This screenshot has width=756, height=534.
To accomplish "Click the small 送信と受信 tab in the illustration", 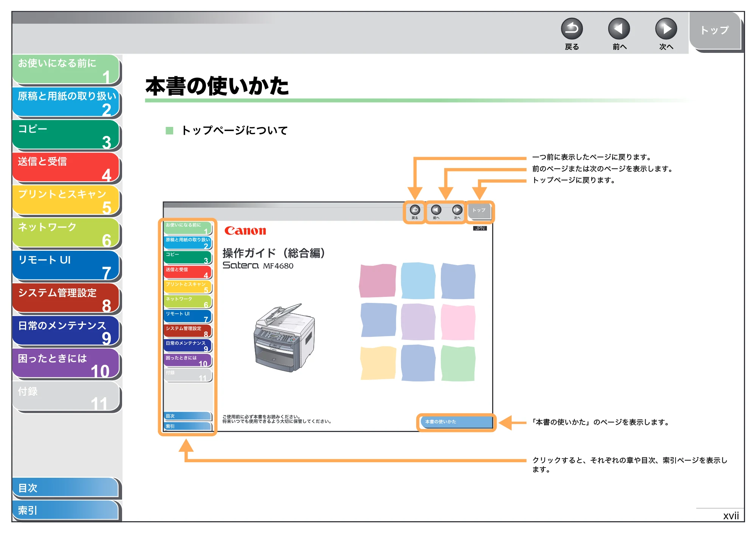I will click(187, 272).
